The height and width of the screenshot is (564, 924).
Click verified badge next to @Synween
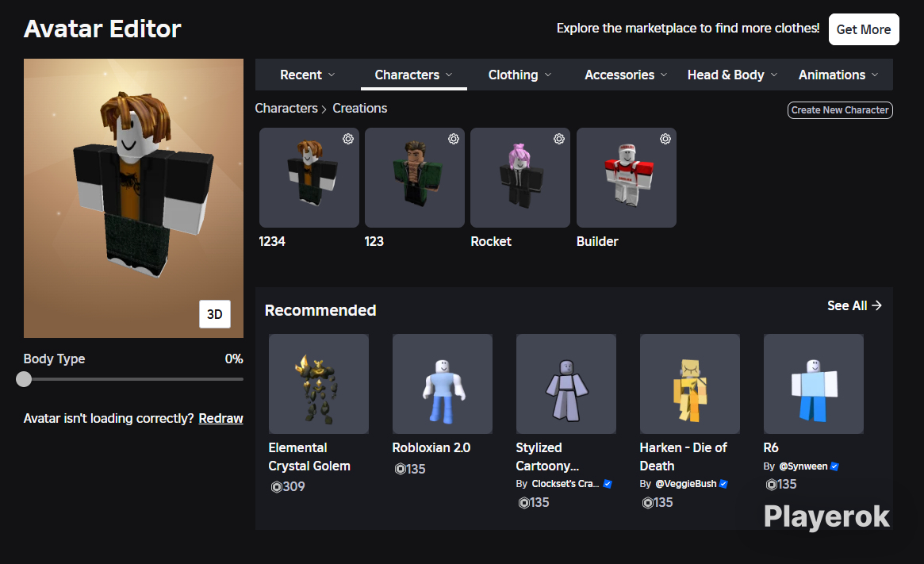[x=834, y=466]
